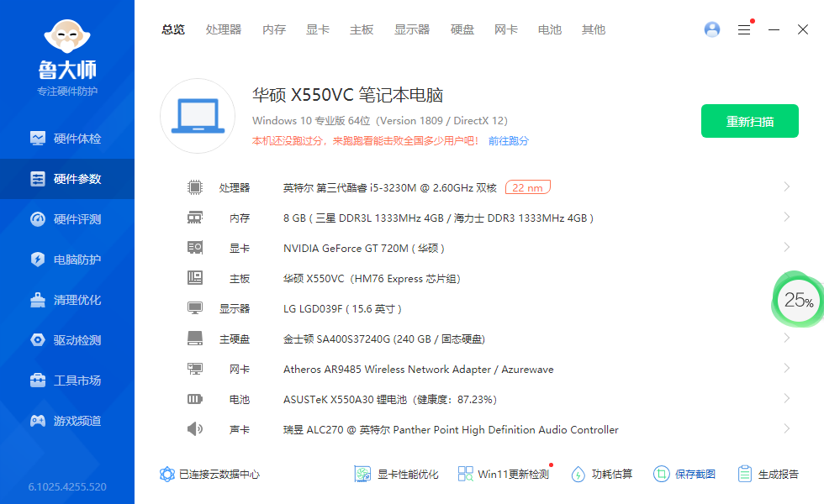Click the green 重新扫描 button
The width and height of the screenshot is (824, 504).
pos(750,121)
